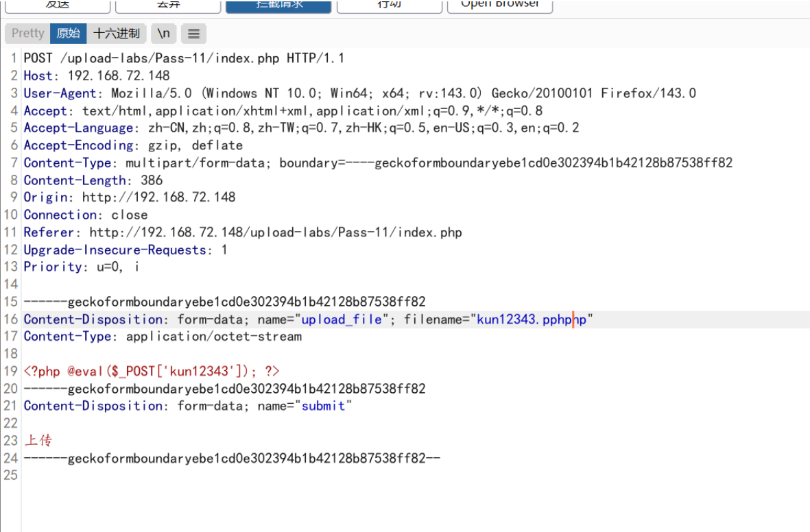Click the Content-Disposition header on line 21
The width and height of the screenshot is (810, 532).
tap(93, 406)
